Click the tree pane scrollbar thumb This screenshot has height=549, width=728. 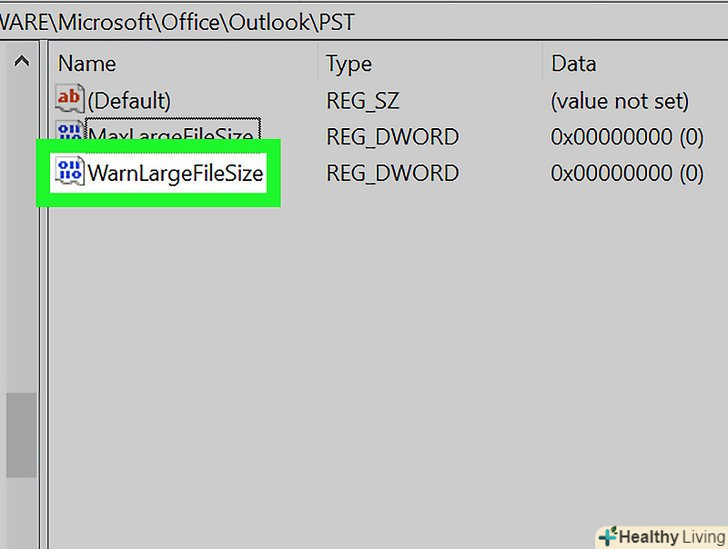(21, 434)
